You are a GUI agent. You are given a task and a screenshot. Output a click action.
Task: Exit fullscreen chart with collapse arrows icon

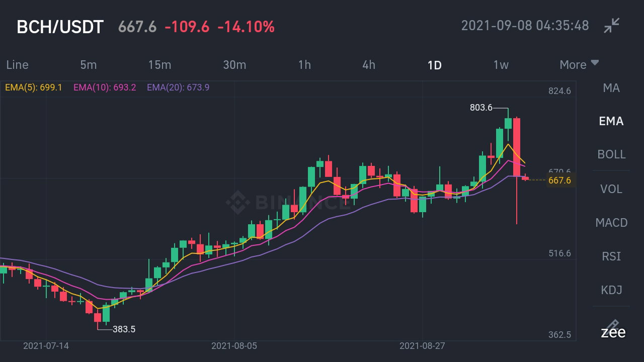click(612, 26)
